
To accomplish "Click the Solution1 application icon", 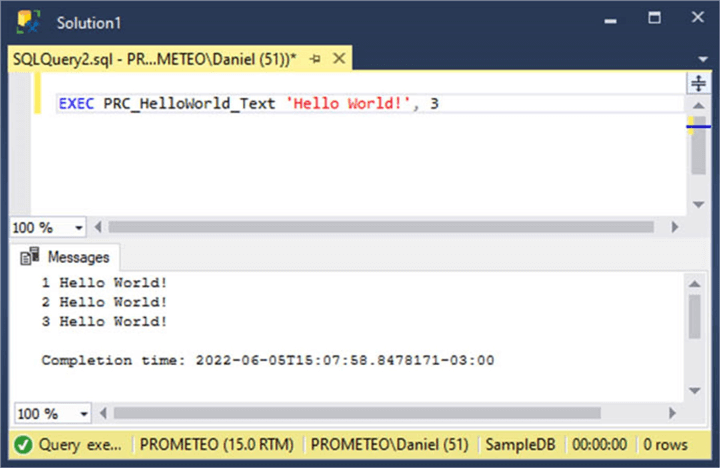I will point(28,22).
